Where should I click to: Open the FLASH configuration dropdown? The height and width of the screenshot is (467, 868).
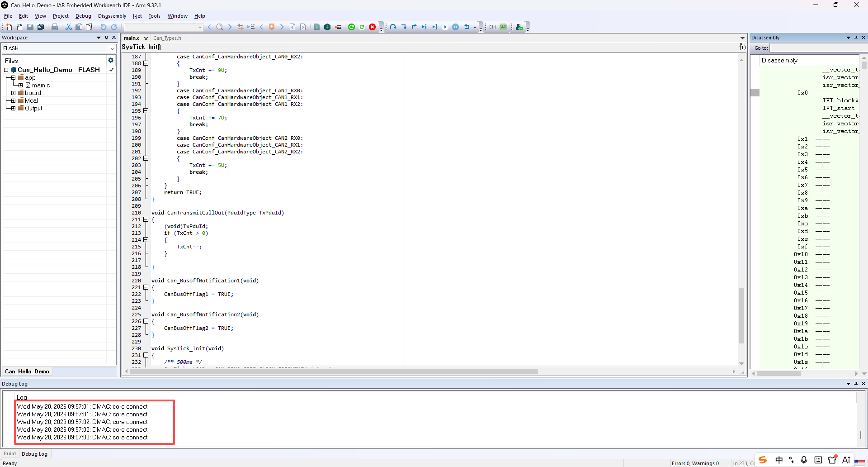tap(112, 48)
